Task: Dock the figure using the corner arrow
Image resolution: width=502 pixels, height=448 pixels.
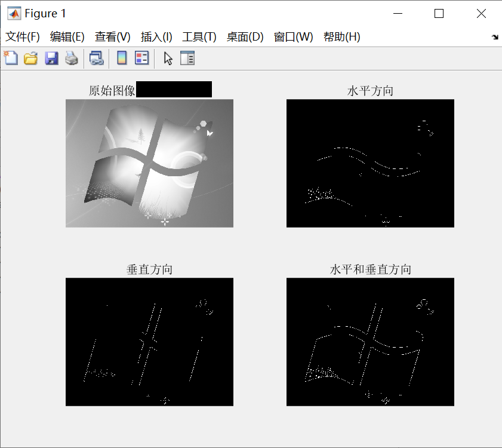Action: pyautogui.click(x=495, y=37)
